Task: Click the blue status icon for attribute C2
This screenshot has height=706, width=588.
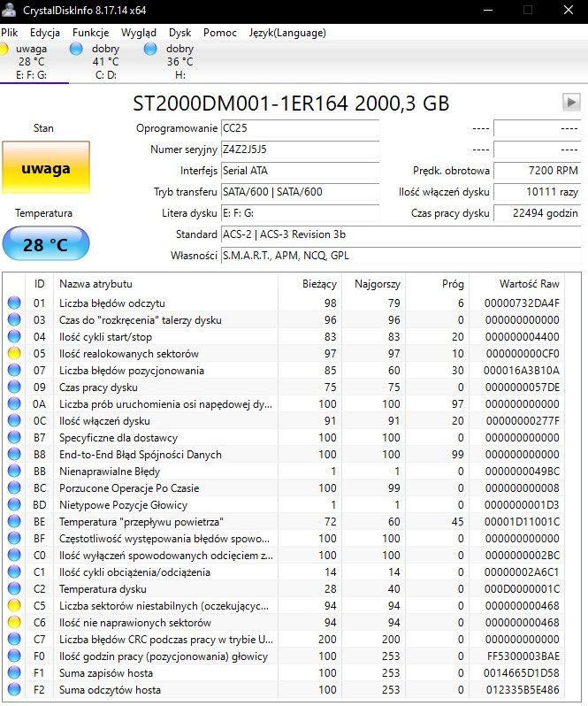Action: click(14, 588)
